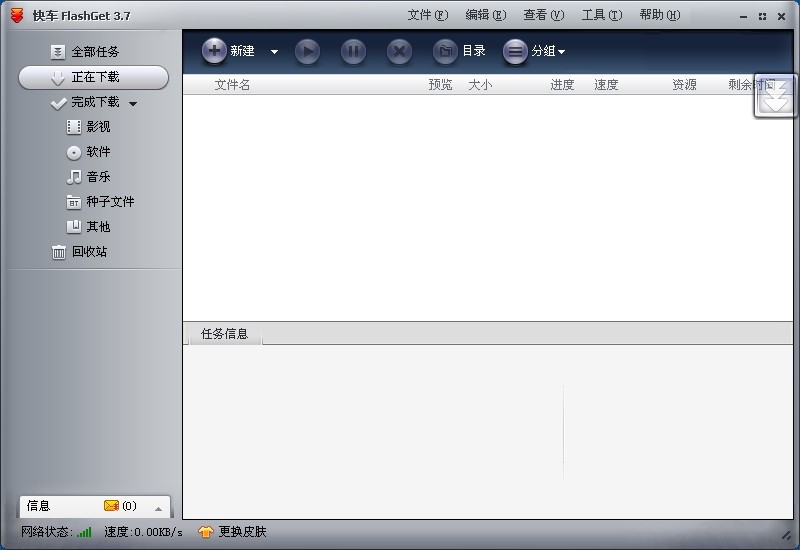Open the 其他 category

[x=98, y=227]
